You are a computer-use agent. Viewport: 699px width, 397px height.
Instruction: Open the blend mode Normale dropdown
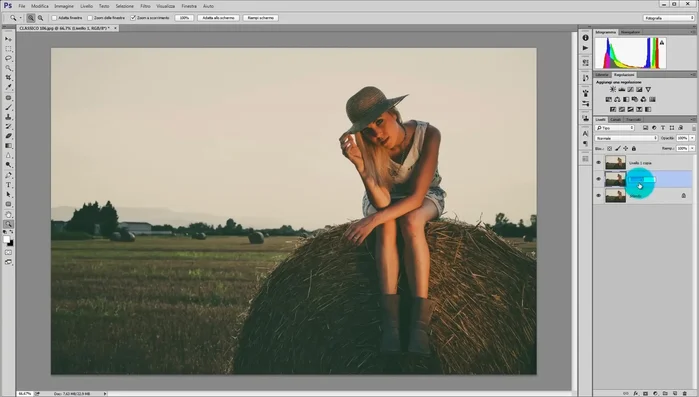click(627, 138)
